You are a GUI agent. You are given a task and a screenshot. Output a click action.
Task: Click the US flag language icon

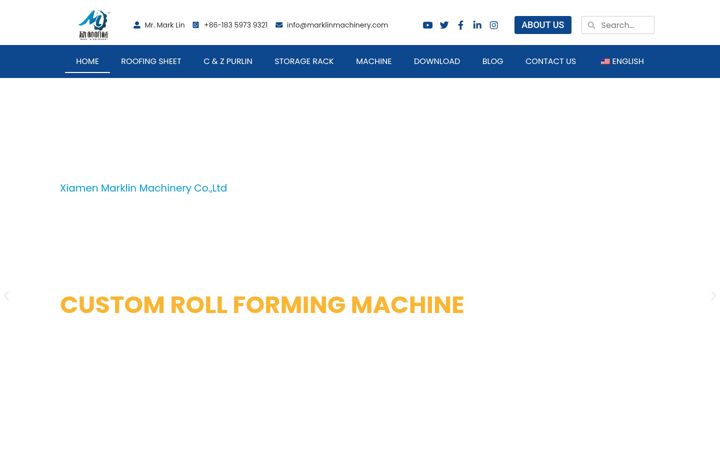605,61
